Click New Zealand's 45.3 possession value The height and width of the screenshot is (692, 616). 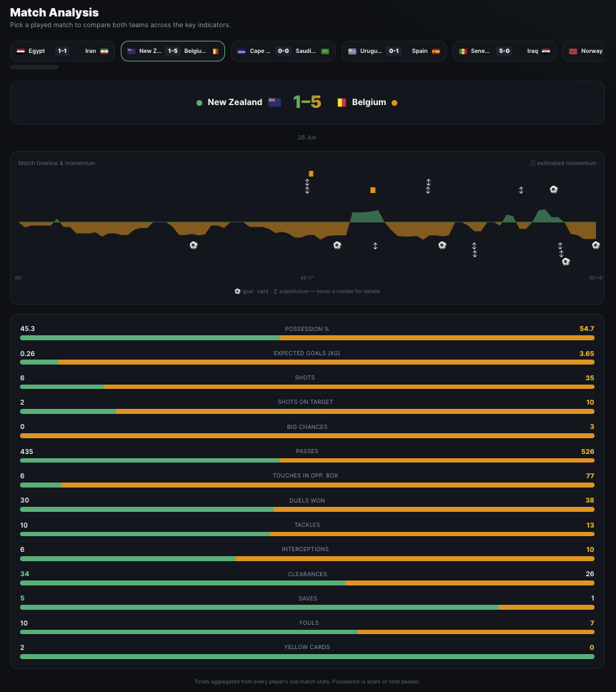pyautogui.click(x=27, y=329)
